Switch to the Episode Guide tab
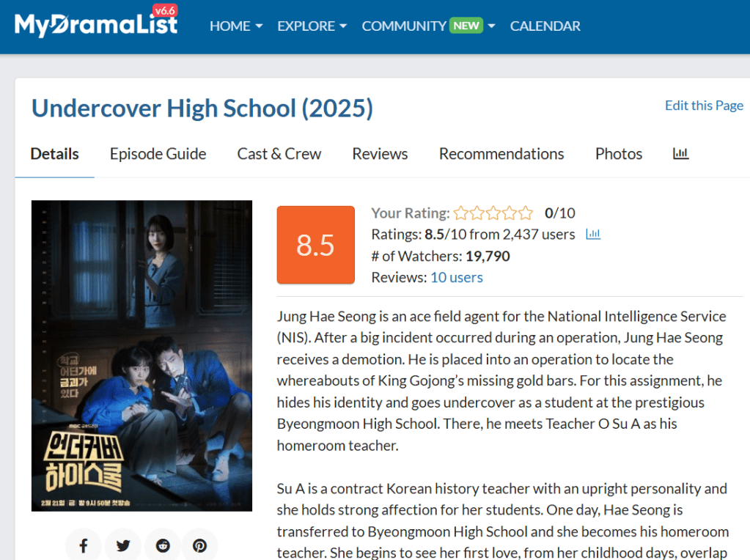 [158, 154]
